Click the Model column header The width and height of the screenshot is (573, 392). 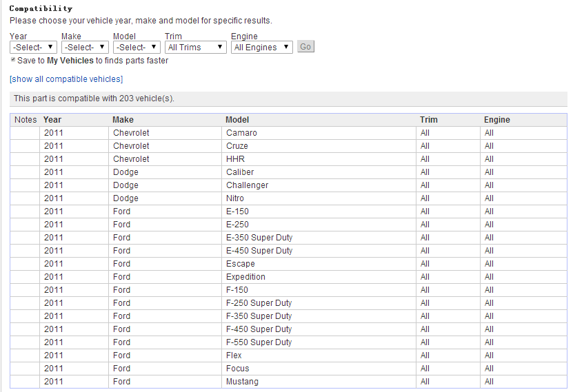click(237, 120)
